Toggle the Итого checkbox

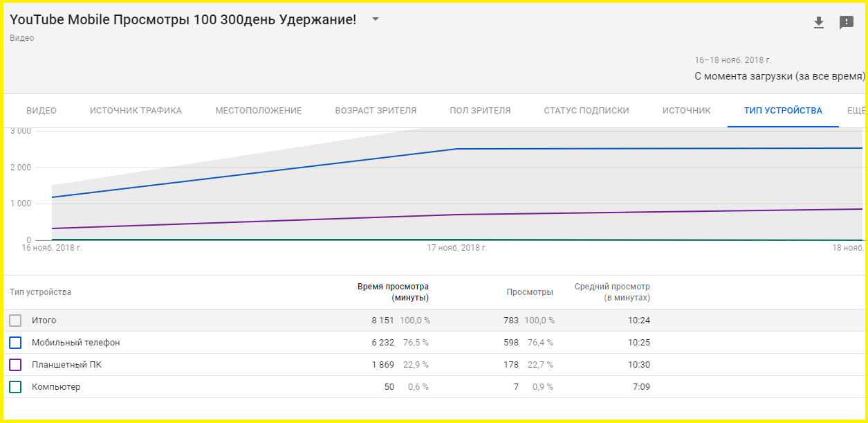[15, 321]
